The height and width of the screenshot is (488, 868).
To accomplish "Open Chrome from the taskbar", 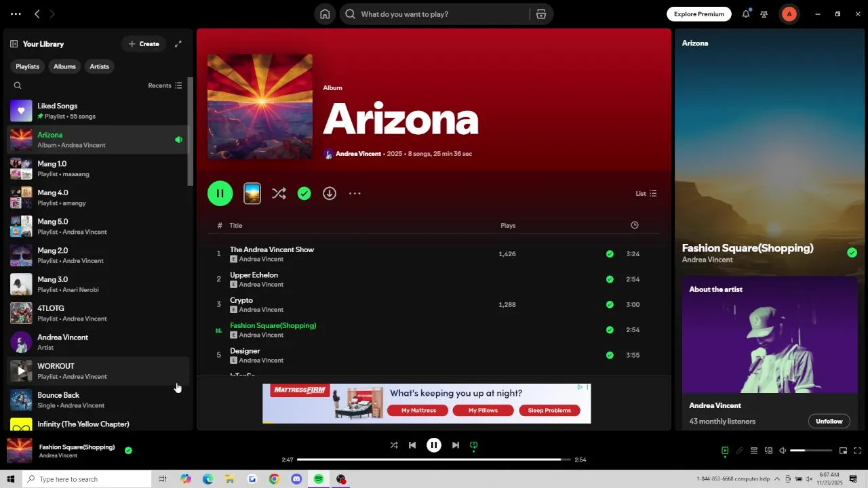I will click(274, 479).
